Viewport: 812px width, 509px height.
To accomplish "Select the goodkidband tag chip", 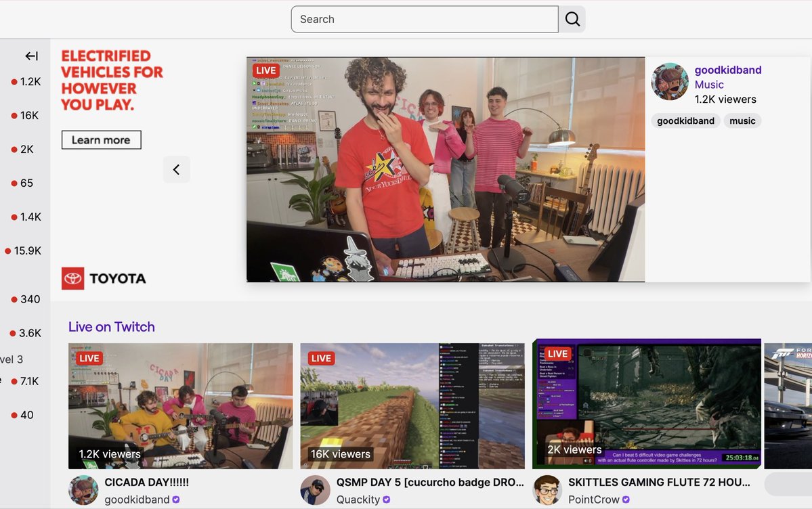I will click(685, 120).
